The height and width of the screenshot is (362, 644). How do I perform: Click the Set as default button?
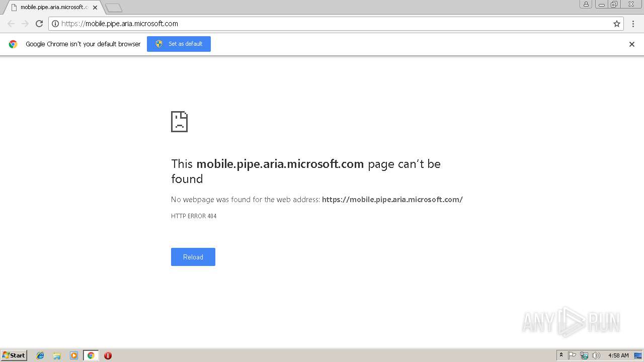pos(179,44)
